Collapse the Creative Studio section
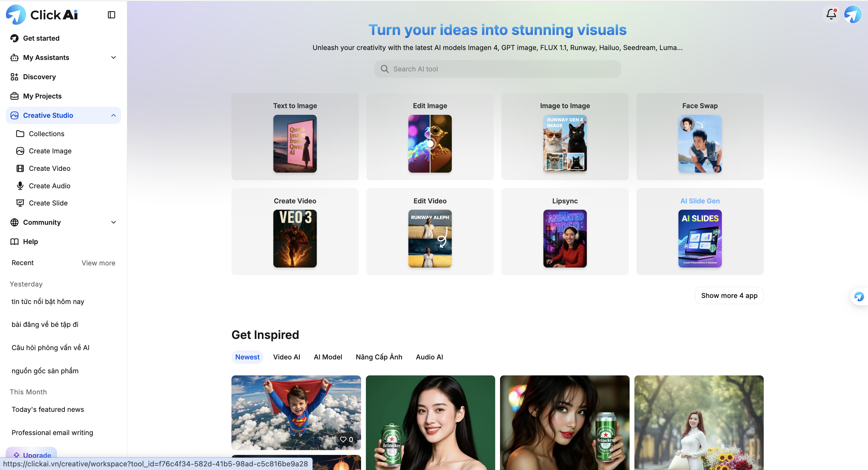Image resolution: width=868 pixels, height=470 pixels. pyautogui.click(x=114, y=116)
